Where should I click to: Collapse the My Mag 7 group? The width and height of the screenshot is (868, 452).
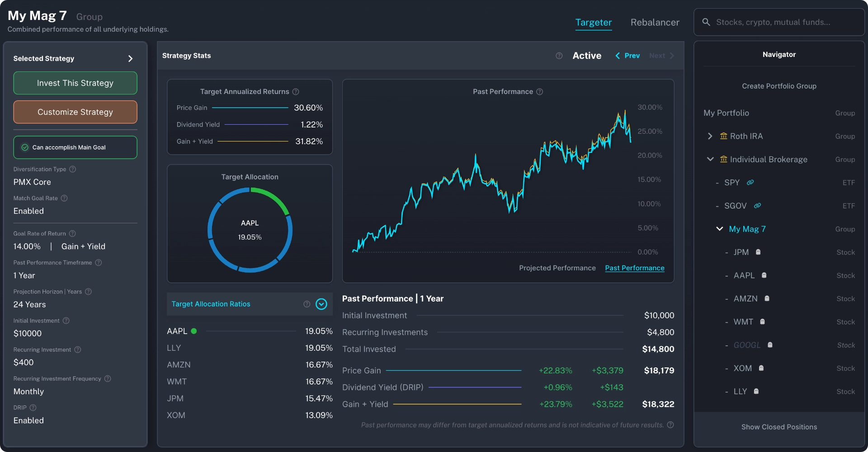click(719, 229)
